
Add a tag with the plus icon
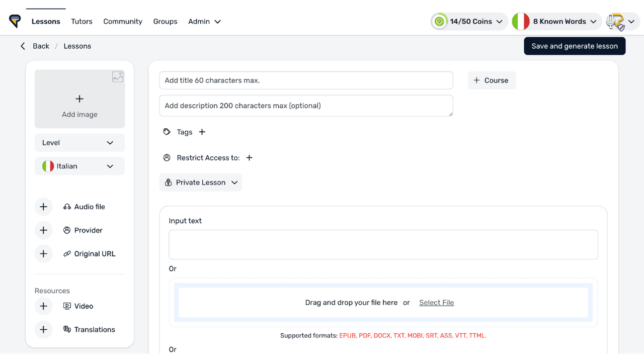(202, 132)
